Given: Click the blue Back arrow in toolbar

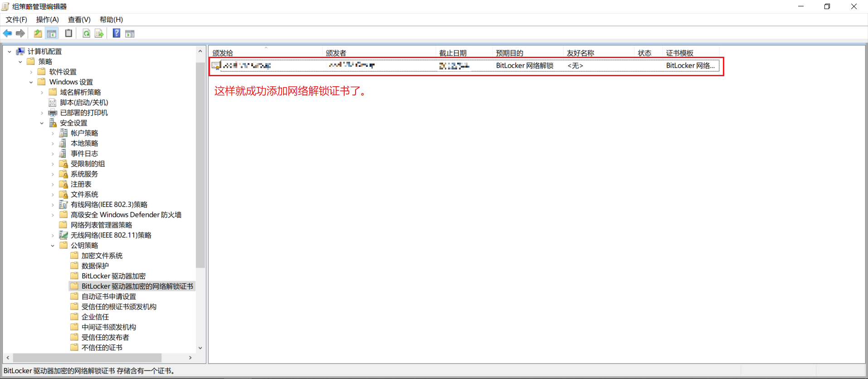Looking at the screenshot, I should 8,33.
